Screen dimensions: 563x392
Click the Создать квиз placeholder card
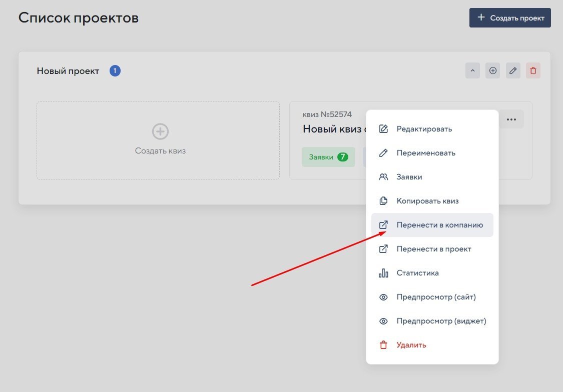[x=158, y=140]
